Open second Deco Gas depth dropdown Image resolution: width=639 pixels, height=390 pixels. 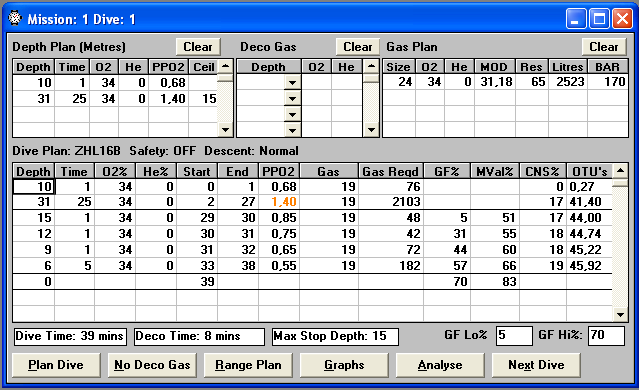click(292, 99)
